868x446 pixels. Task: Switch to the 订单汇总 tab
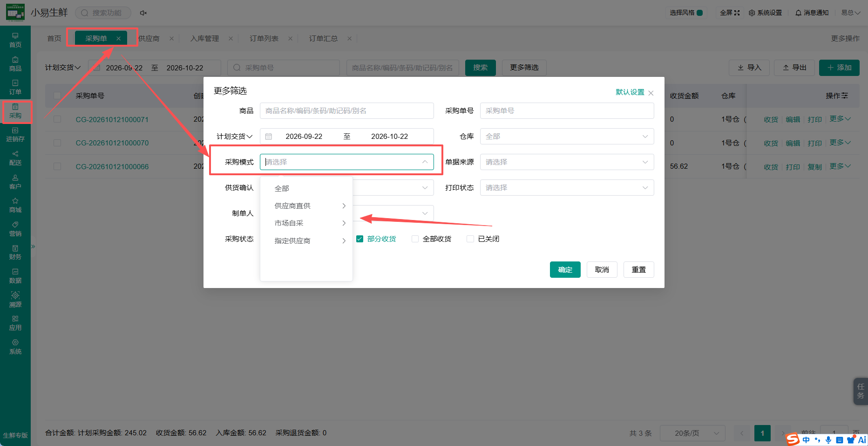(x=323, y=39)
